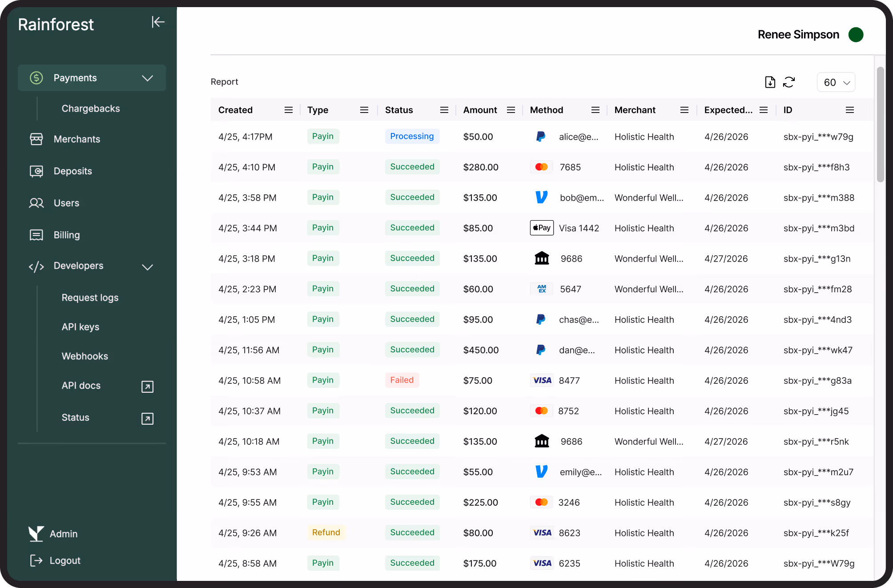Click the Renee Simpson green avatar
The image size is (893, 588).
tap(856, 35)
